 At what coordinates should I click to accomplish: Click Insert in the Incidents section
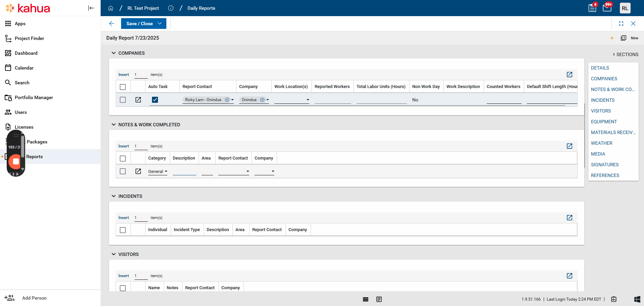click(x=123, y=218)
